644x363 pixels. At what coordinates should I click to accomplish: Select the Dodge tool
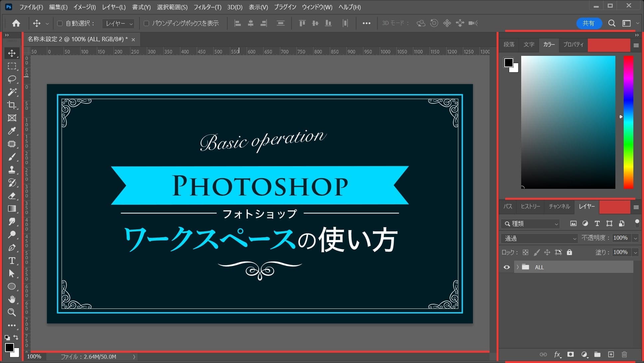click(x=12, y=235)
